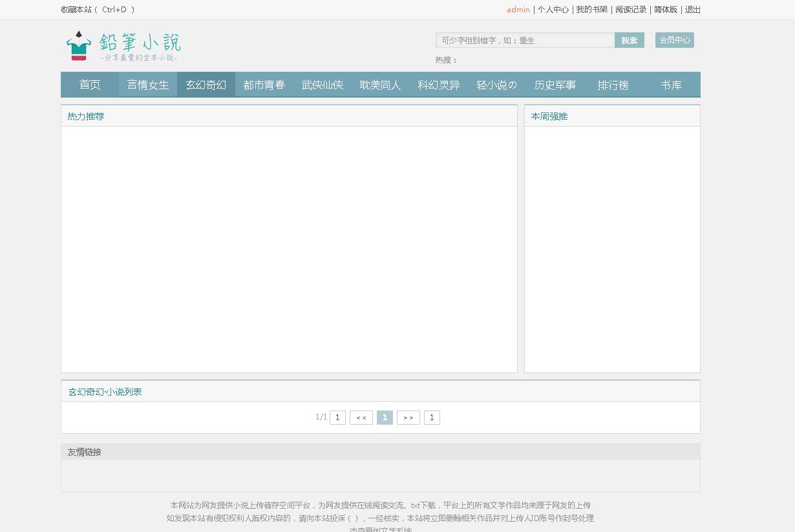
Task: Go to 我的书架 bookshelf
Action: (591, 10)
